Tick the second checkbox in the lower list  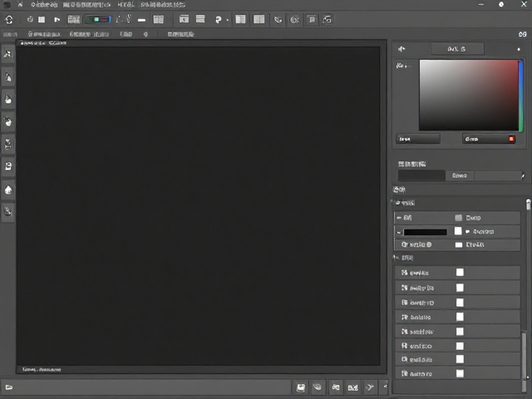(460, 288)
